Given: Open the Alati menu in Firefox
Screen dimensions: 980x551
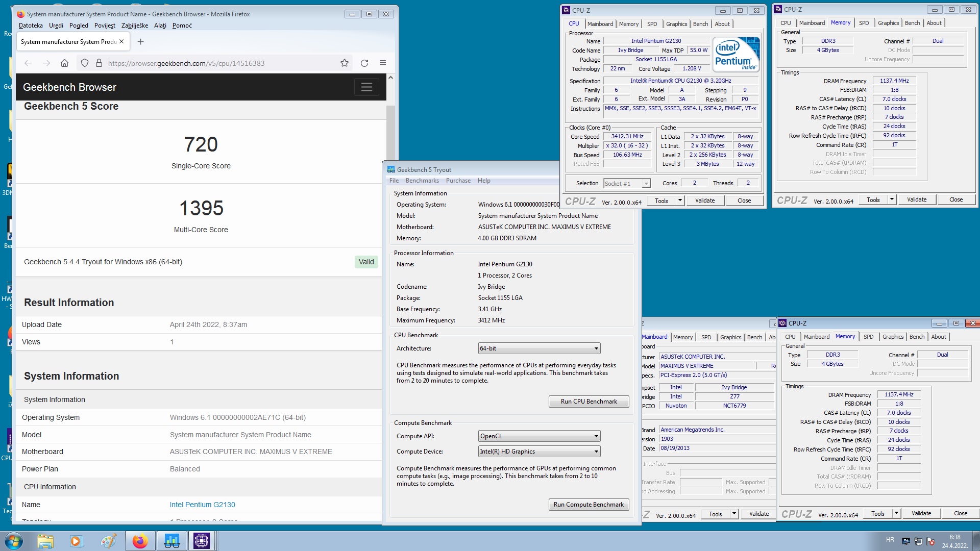Looking at the screenshot, I should [160, 26].
